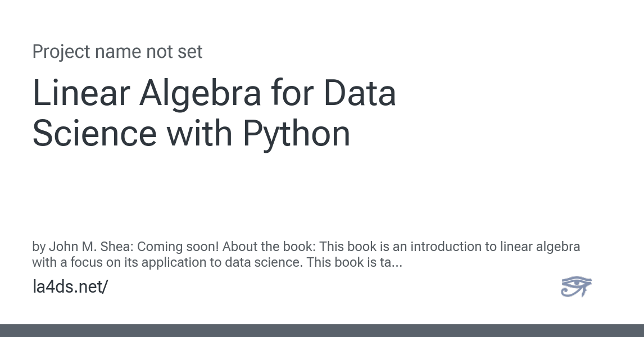Open the la4ds.net/ link
The height and width of the screenshot is (337, 644).
[70, 286]
